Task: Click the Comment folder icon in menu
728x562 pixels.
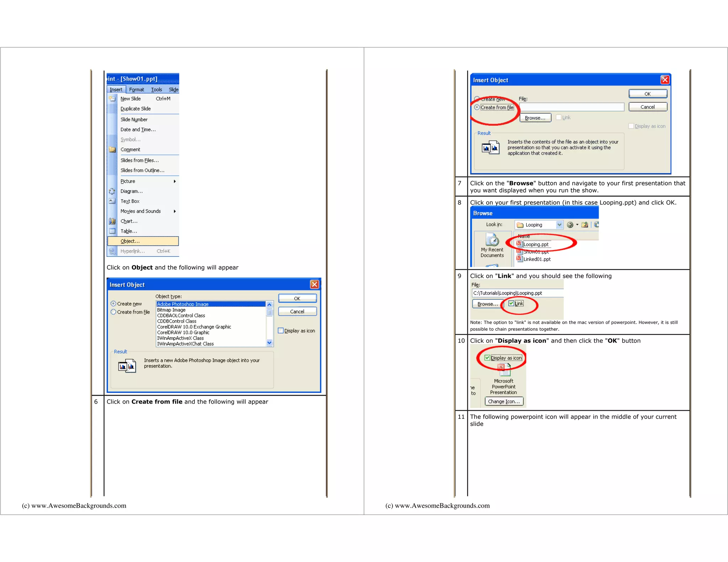Action: [112, 150]
